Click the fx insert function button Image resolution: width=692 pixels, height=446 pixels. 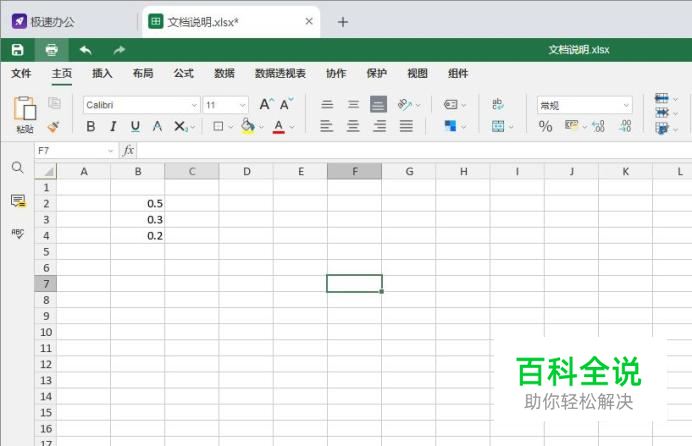click(128, 151)
